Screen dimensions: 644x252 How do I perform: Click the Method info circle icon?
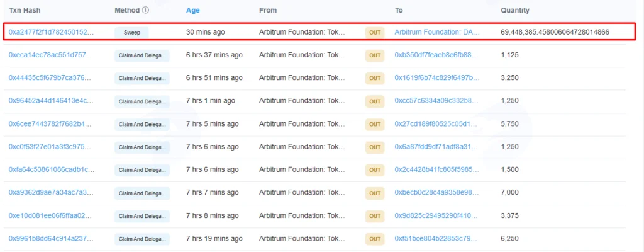(x=145, y=10)
